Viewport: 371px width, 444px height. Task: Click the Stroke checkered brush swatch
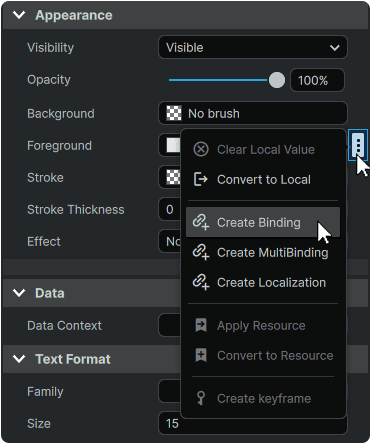(x=173, y=177)
